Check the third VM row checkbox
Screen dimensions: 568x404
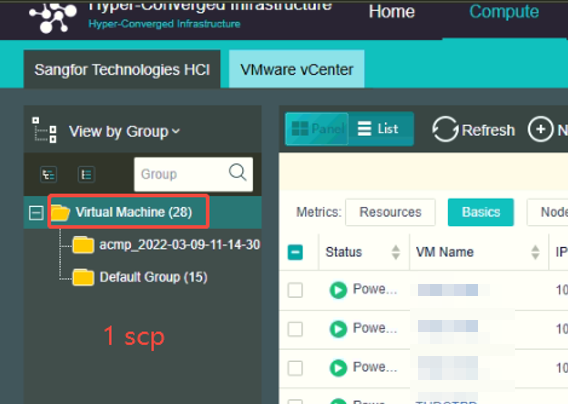click(x=295, y=368)
